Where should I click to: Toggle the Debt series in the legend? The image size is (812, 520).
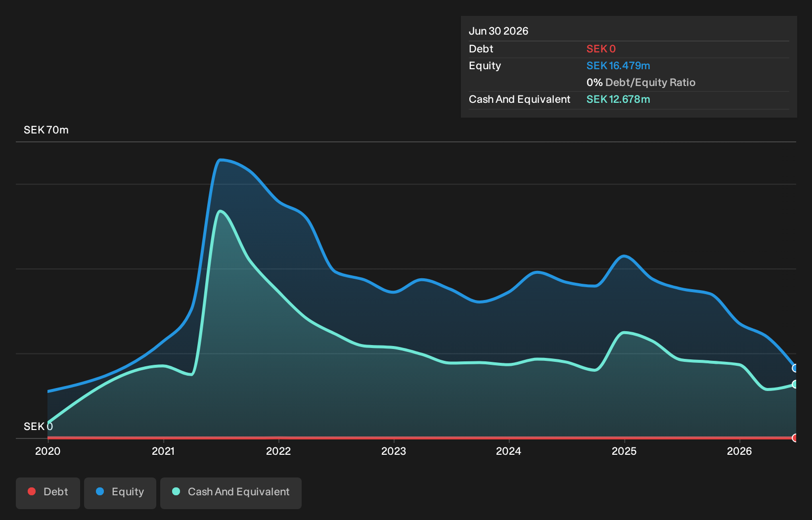[x=48, y=493]
